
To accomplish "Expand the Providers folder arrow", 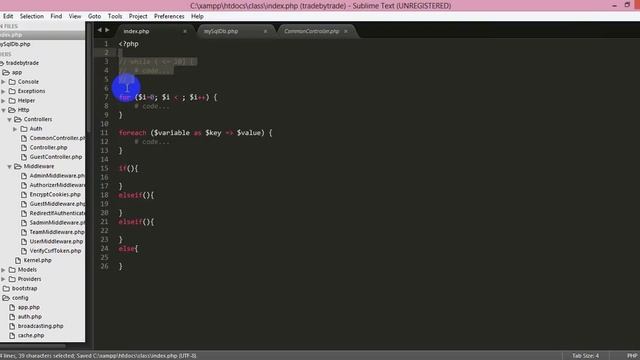I will (3, 279).
